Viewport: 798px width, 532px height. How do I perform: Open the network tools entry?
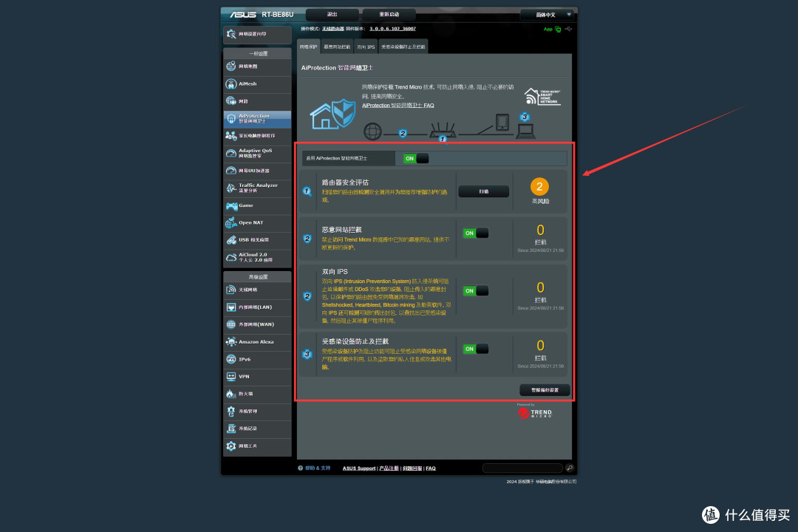(257, 446)
